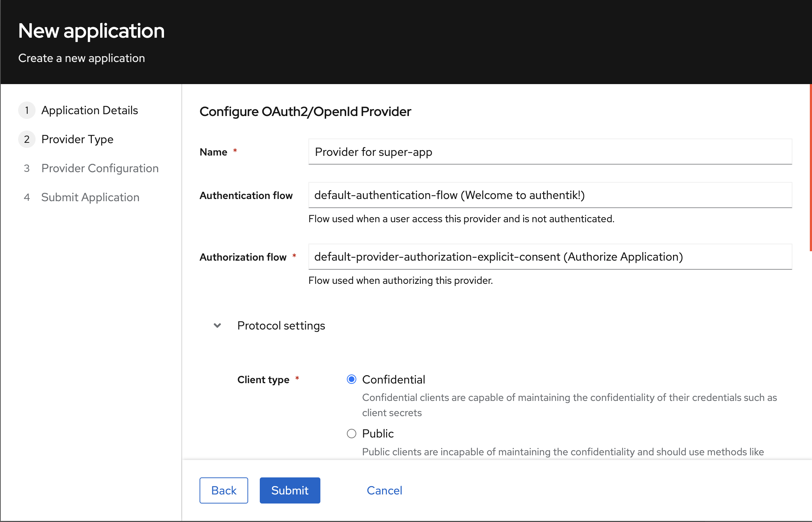
Task: Click step 3 number
Action: click(x=27, y=168)
